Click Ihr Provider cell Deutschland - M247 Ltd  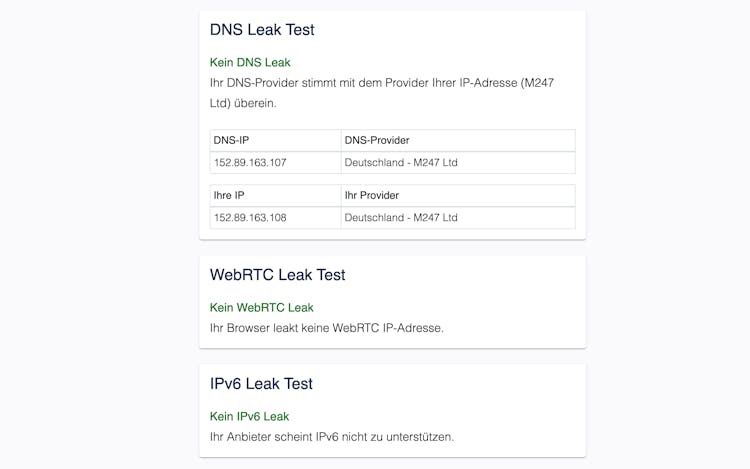(x=401, y=218)
